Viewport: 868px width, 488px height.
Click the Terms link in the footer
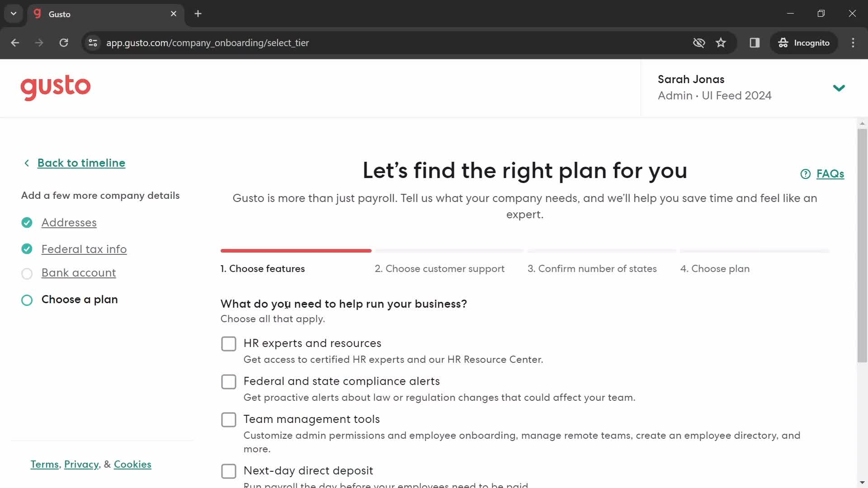[44, 465]
